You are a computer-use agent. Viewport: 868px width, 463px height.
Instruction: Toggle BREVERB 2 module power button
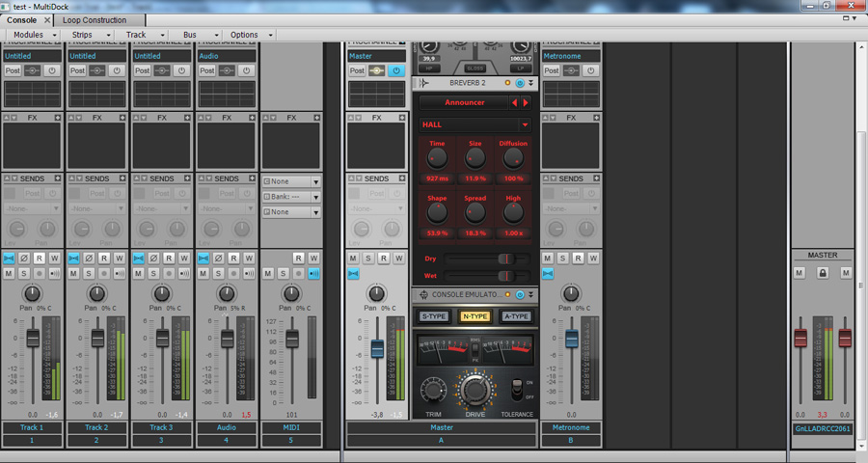(x=521, y=84)
